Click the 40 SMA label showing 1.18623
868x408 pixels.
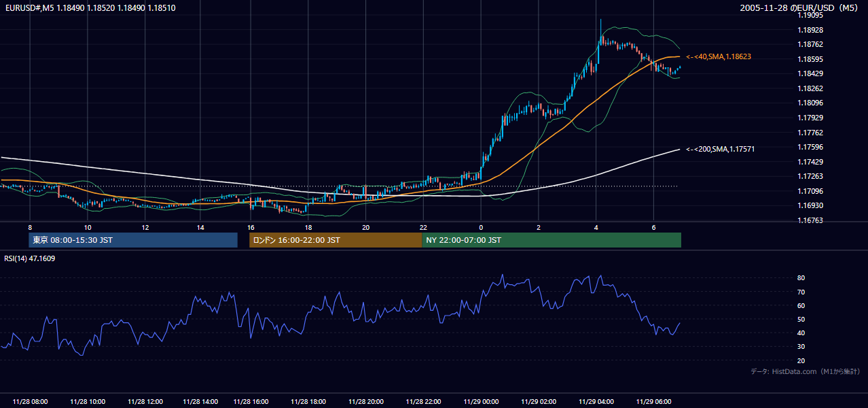point(719,56)
